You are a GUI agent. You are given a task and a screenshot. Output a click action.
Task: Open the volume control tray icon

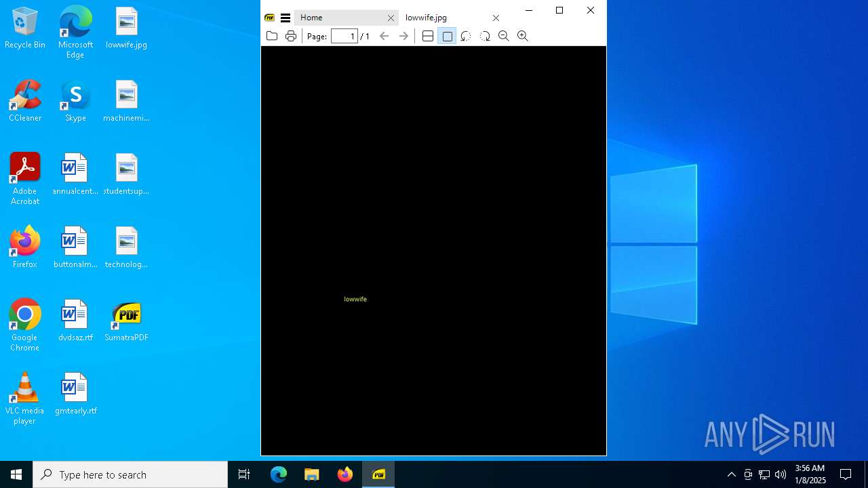(x=781, y=474)
